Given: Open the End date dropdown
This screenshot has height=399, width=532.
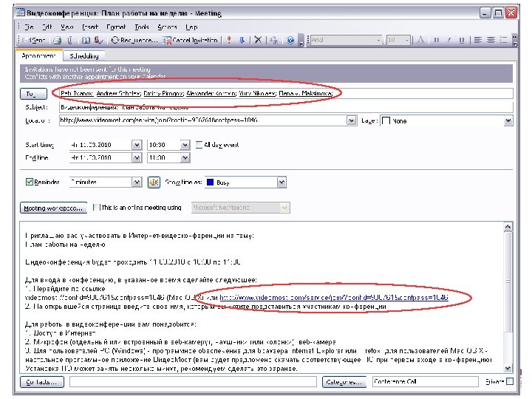Looking at the screenshot, I should click(137, 158).
